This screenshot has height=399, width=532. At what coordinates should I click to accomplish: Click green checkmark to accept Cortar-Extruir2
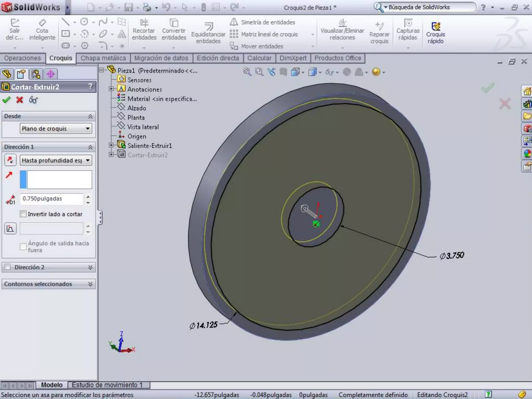[x=6, y=100]
